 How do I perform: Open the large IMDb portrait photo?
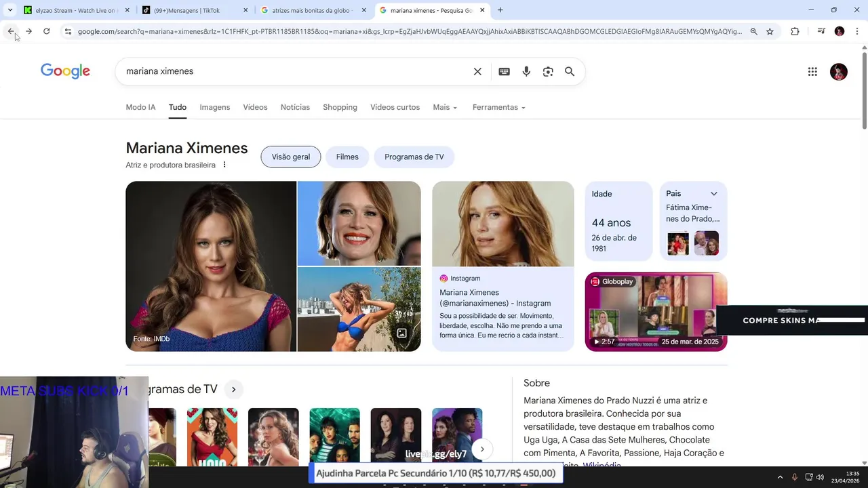[x=211, y=266]
